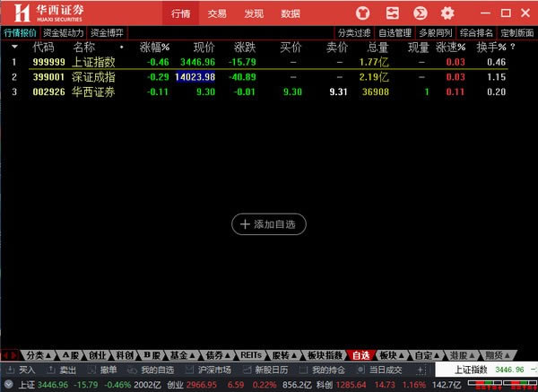Switch to the 资金博弈 view
Screen dimensions: 538x392
click(x=107, y=33)
